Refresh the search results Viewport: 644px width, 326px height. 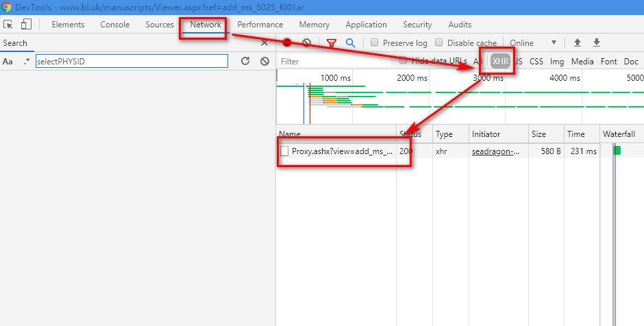245,61
